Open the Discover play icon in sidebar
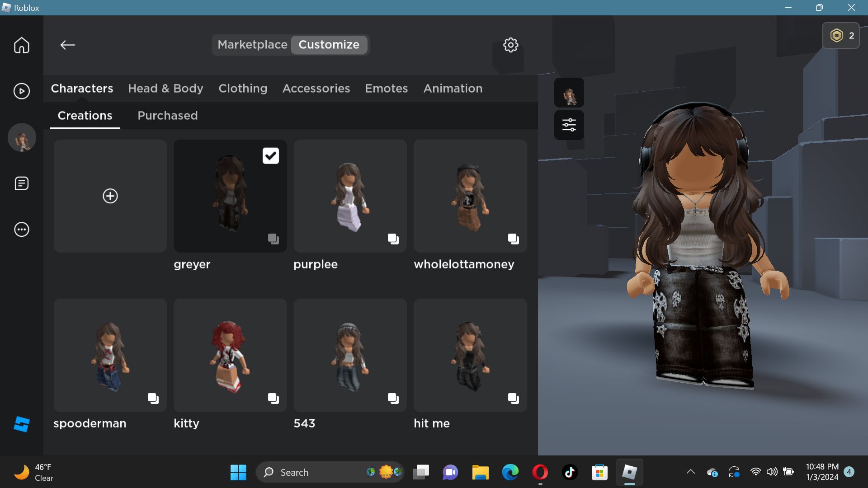 [21, 91]
